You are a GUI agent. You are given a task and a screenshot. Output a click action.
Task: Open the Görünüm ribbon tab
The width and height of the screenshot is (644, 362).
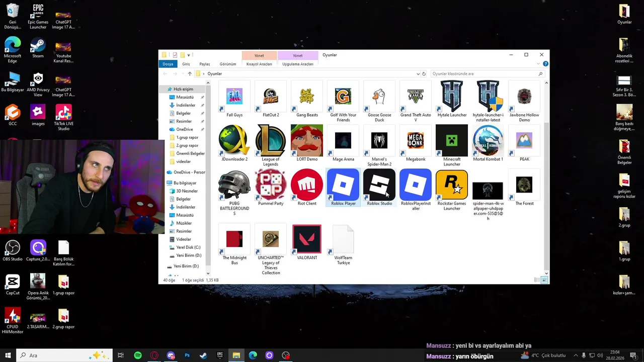(228, 64)
